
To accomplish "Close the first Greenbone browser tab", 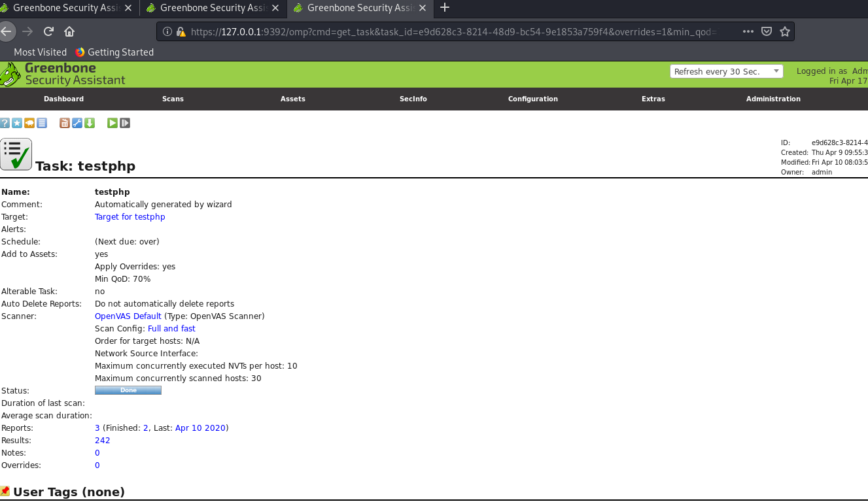I will click(128, 8).
